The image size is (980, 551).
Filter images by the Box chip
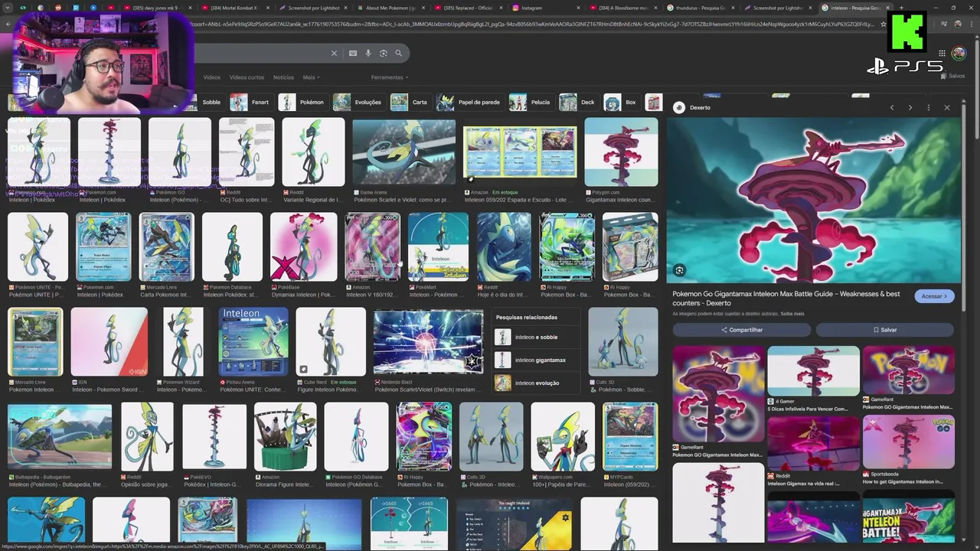point(622,103)
